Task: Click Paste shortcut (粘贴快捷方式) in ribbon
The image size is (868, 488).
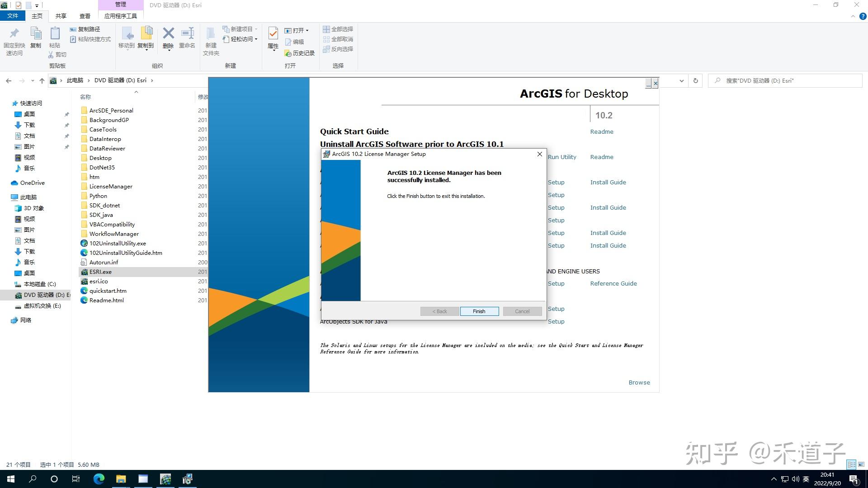Action: pos(90,39)
